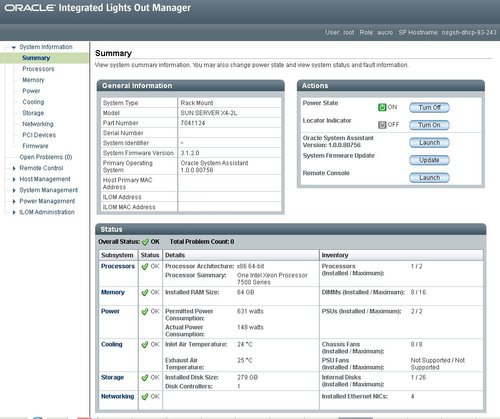Click the Networking status check icon
Viewport: 500px width, 419px height.
145,397
